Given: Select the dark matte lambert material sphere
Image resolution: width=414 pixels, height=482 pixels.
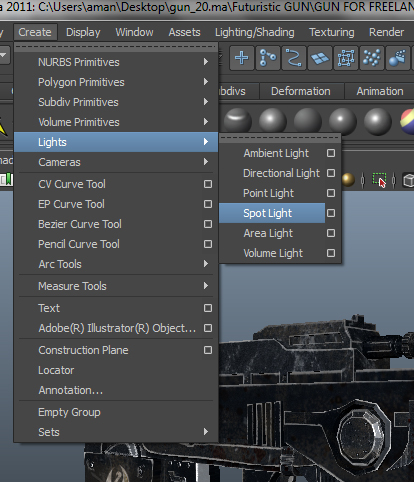Looking at the screenshot, I should click(x=308, y=121).
